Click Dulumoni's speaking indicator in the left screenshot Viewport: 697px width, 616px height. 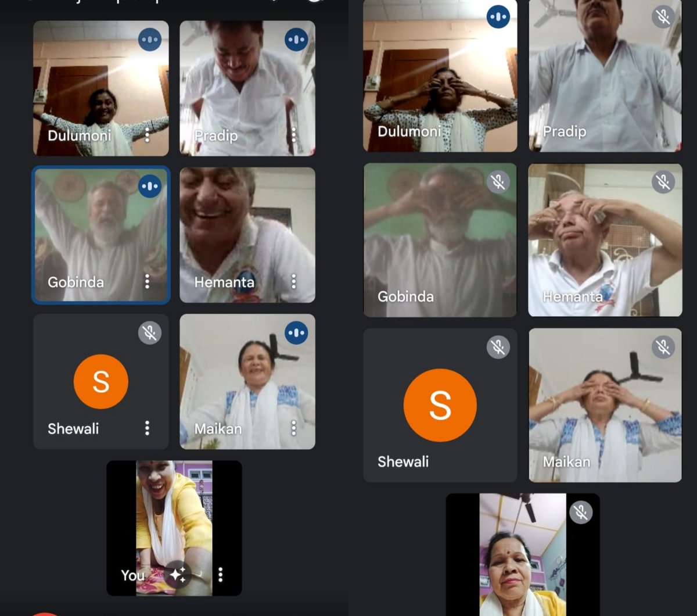point(150,40)
